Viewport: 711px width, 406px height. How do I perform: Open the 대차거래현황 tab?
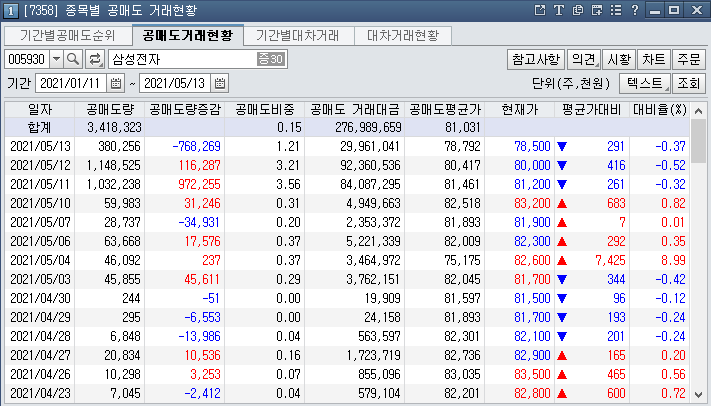pyautogui.click(x=403, y=35)
